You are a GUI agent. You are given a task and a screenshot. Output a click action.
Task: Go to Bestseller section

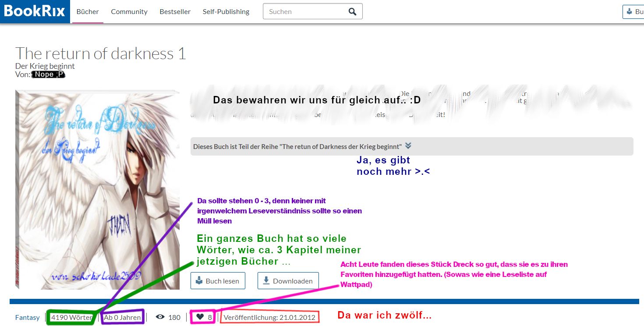coord(175,12)
